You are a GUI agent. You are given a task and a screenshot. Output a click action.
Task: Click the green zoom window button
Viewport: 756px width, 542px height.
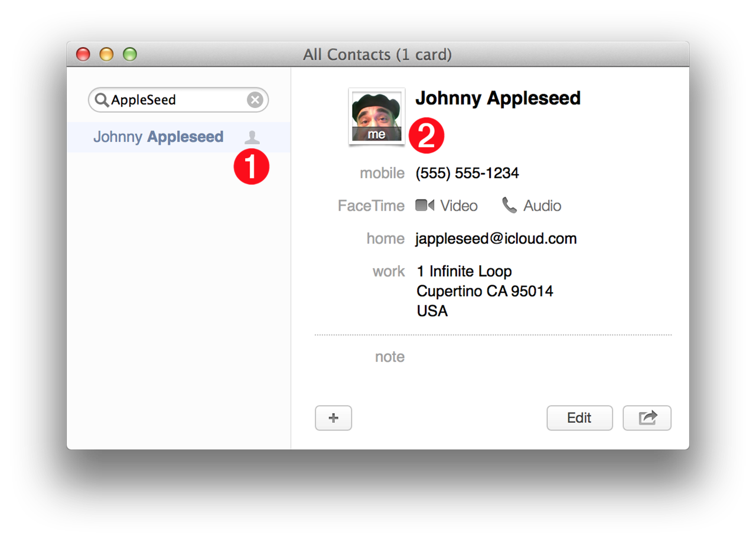point(130,55)
